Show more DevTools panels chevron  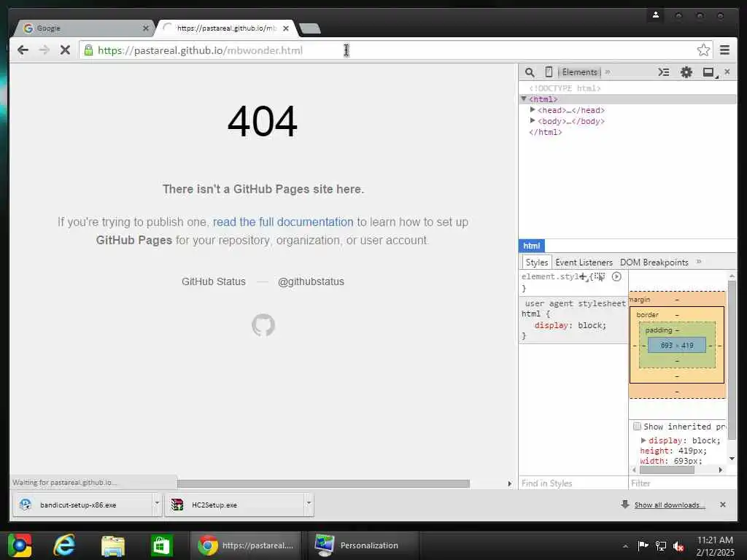click(x=608, y=72)
